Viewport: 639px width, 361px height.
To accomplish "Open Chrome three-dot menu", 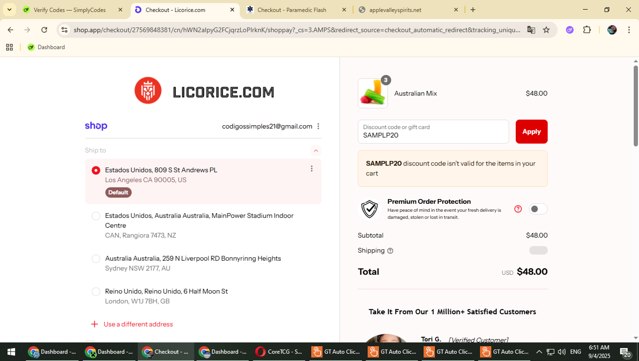I will (x=629, y=30).
